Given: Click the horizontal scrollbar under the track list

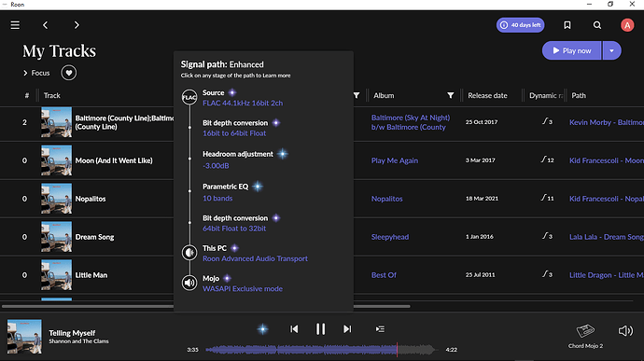Looking at the screenshot, I should 205,306.
